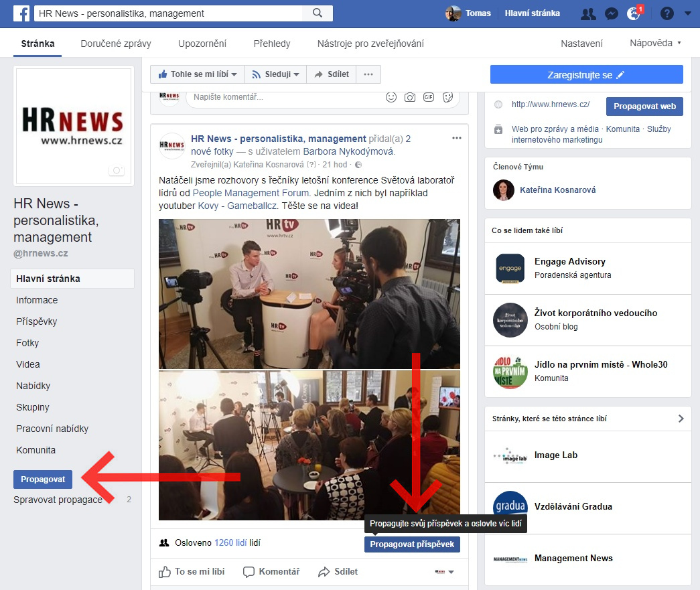Click the Hlavní stránka top bar link
This screenshot has height=590, width=700.
coord(532,13)
